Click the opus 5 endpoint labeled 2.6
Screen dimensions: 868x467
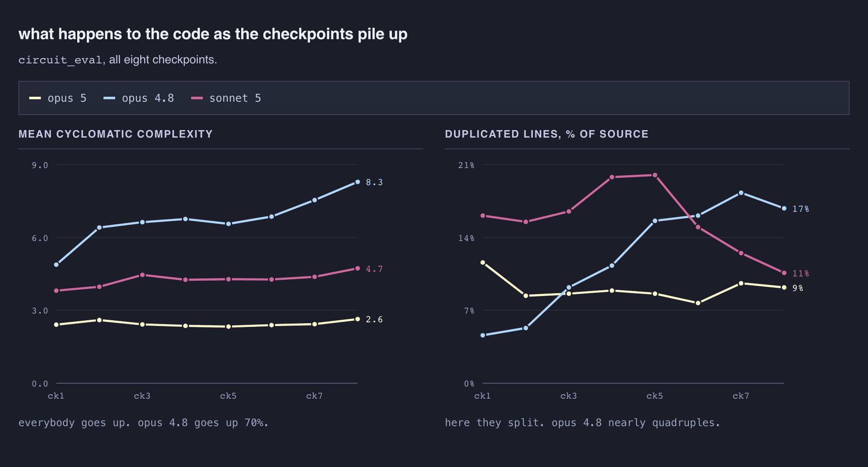coord(358,319)
